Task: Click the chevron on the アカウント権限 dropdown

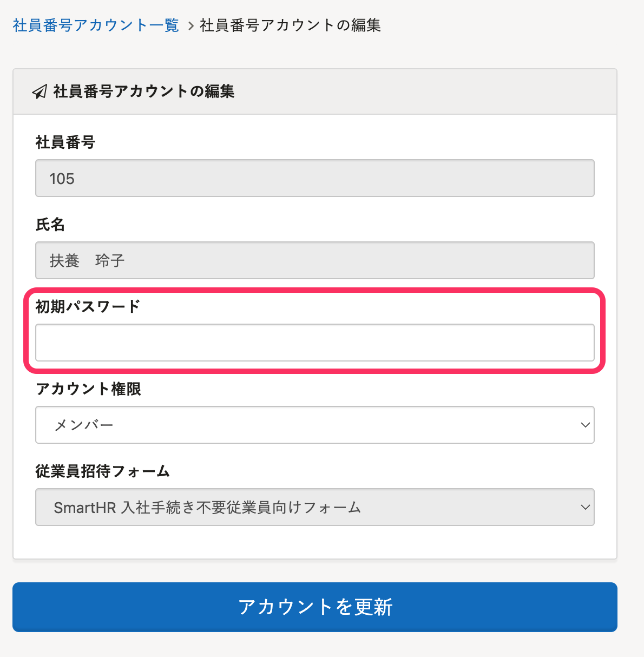Action: (585, 425)
